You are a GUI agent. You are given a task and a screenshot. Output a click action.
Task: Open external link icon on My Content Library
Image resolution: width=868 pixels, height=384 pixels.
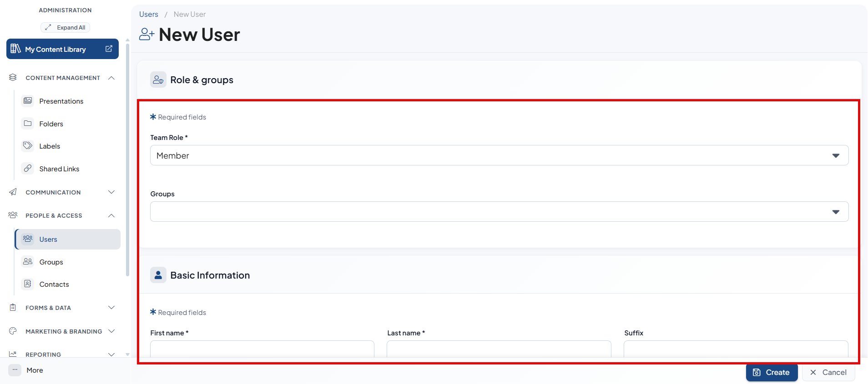point(109,49)
